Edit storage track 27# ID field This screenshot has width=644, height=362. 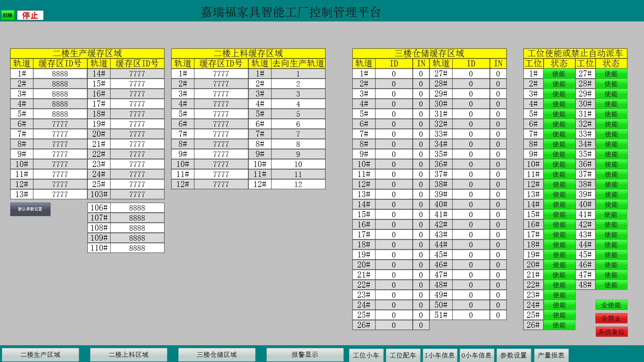[471, 74]
